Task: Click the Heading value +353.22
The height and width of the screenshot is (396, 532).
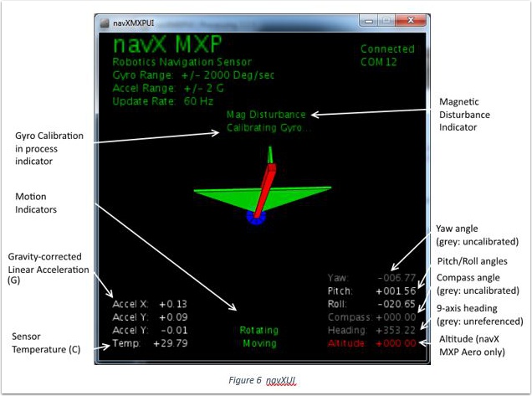Action: coord(396,330)
